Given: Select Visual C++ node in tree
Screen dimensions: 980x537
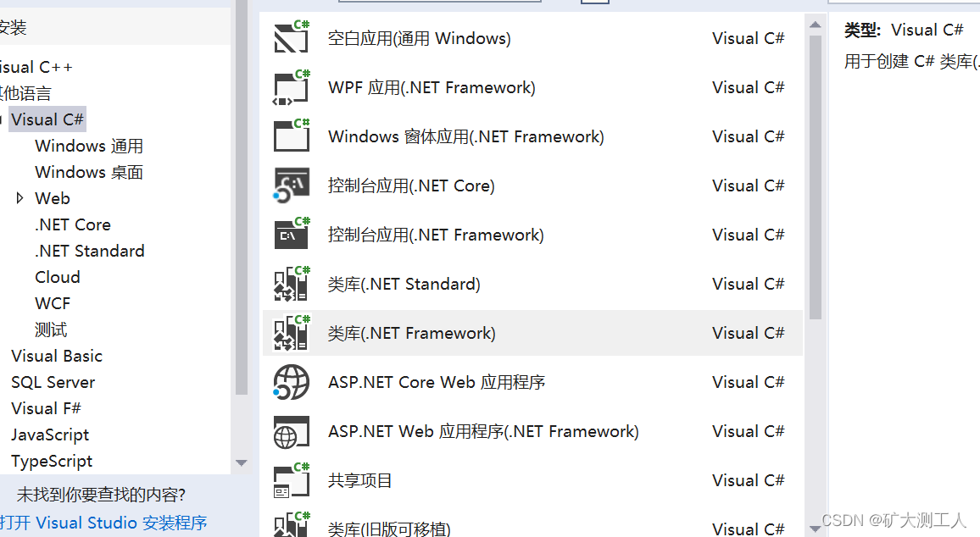Looking at the screenshot, I should (x=36, y=67).
